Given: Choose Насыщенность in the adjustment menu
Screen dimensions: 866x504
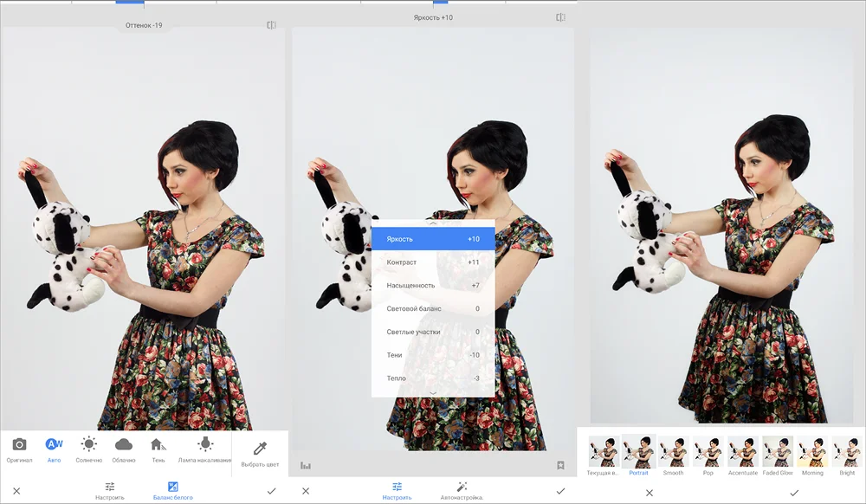Looking at the screenshot, I should point(433,285).
